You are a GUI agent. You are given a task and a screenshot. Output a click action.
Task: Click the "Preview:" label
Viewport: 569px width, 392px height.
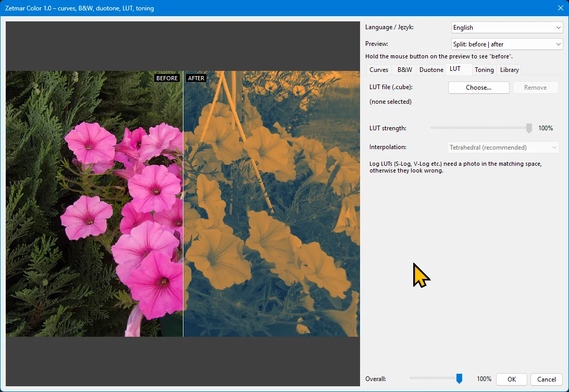tap(377, 44)
